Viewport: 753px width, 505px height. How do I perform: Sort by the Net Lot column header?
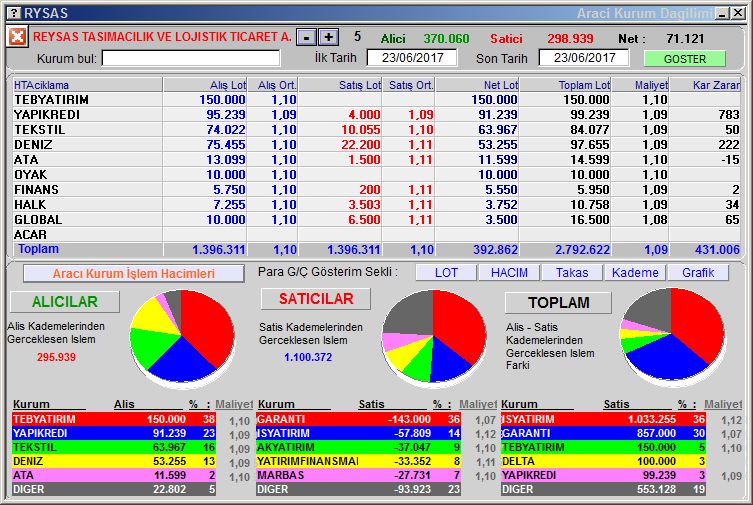click(x=477, y=85)
